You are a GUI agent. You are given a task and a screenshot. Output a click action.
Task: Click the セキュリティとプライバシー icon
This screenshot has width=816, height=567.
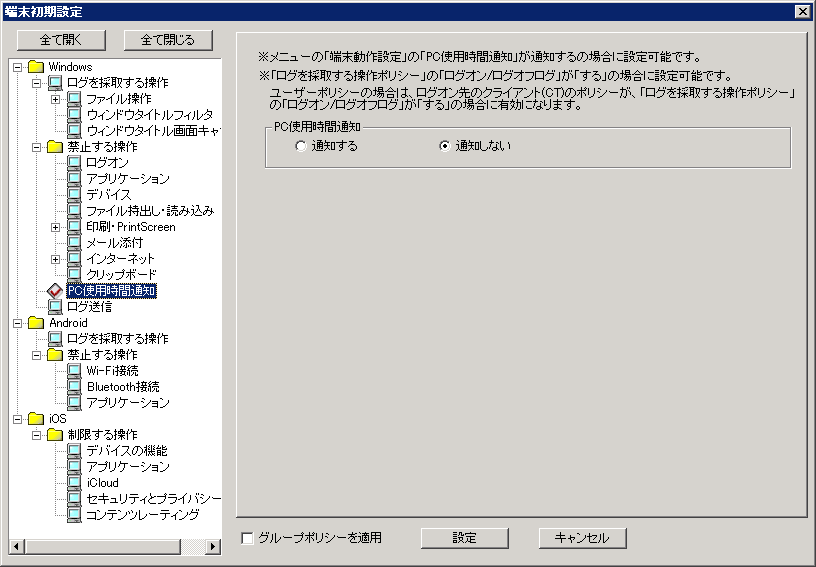(x=74, y=499)
